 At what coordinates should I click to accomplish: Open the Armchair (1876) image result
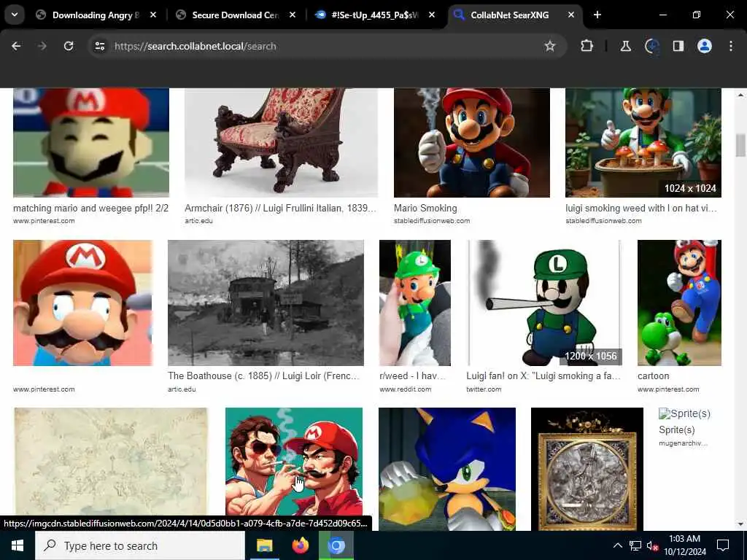point(281,142)
